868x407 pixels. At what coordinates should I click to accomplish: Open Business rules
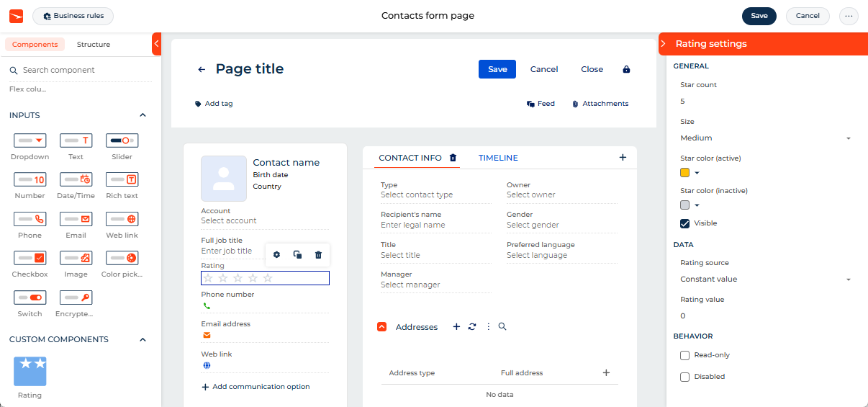point(73,16)
